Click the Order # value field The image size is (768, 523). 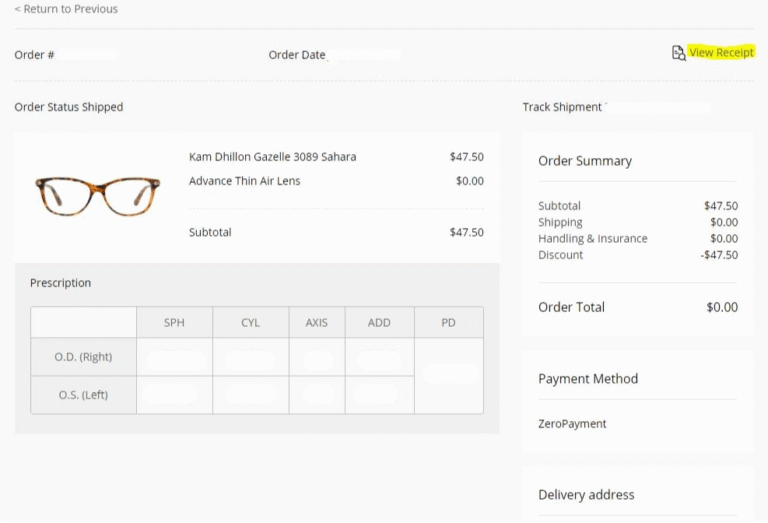(87, 55)
